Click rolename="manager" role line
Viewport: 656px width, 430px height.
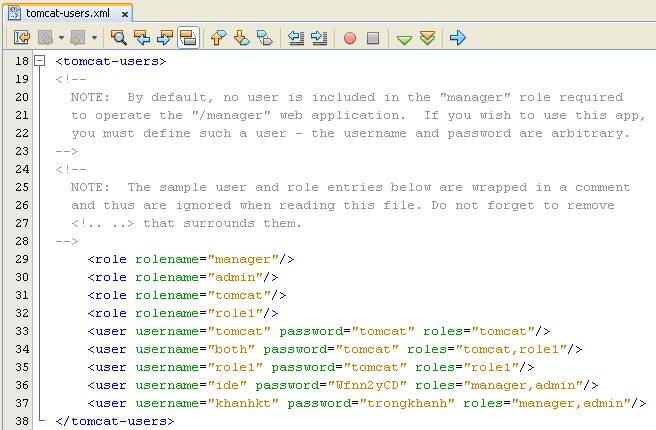[191, 259]
